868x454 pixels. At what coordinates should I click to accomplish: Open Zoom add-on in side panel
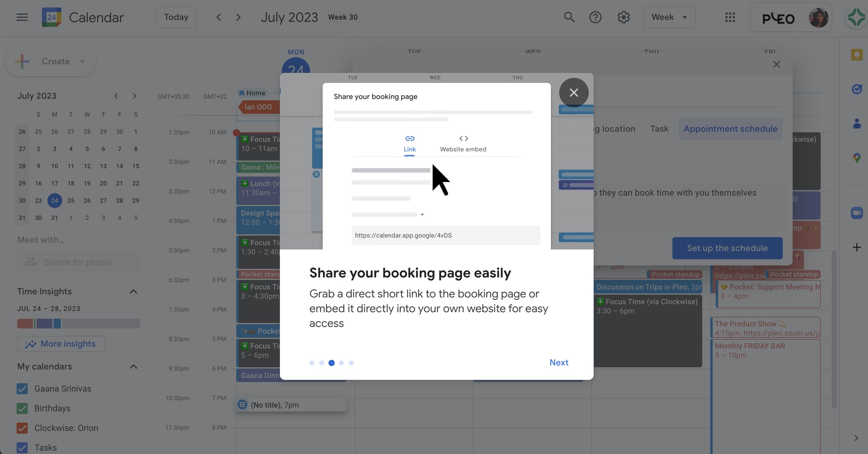pos(857,213)
